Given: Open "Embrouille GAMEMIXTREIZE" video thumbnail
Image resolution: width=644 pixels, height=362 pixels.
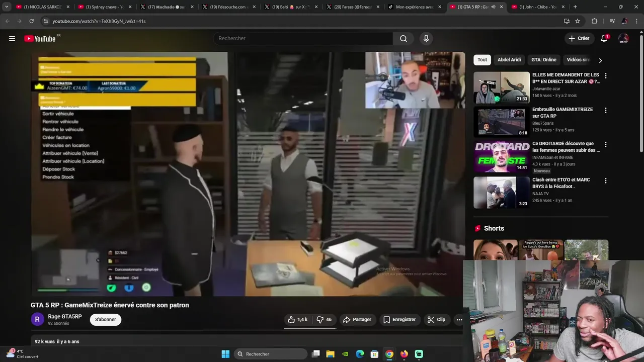Looking at the screenshot, I should point(502,122).
